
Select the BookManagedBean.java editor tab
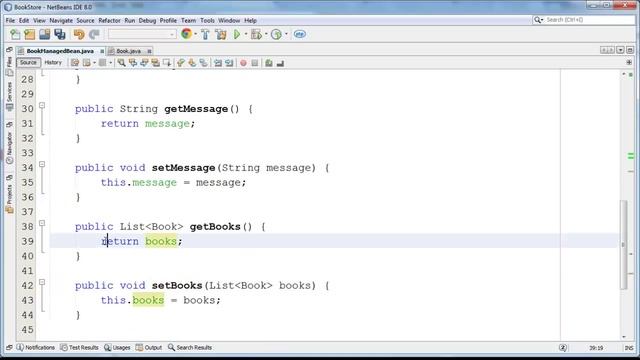coord(60,51)
